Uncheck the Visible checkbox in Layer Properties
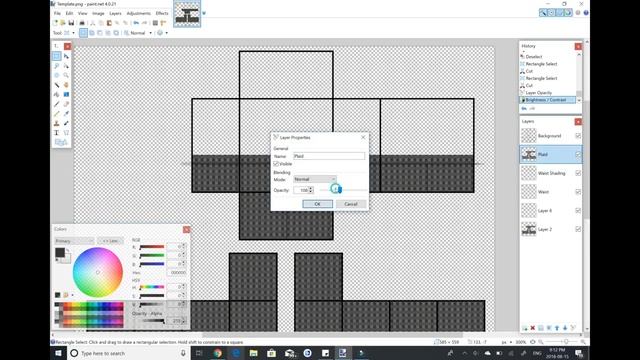640x360 pixels. [276, 164]
